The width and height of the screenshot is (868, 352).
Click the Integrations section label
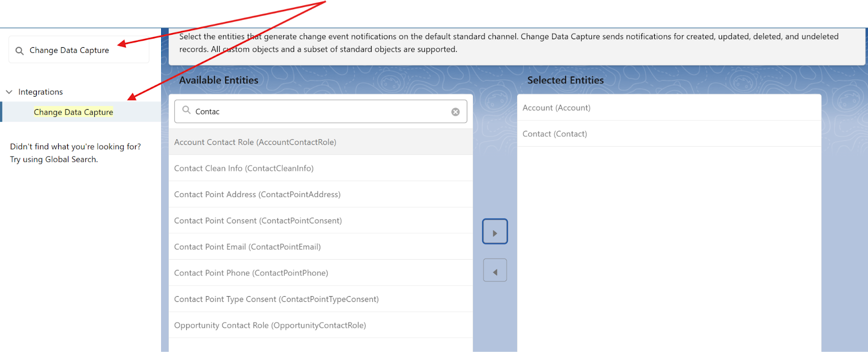click(41, 92)
